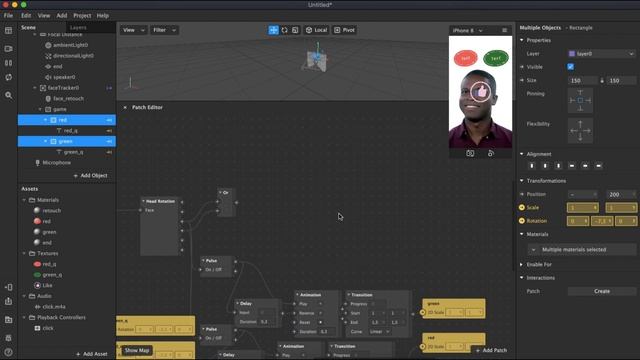
Task: Click the Size width field showing 150
Action: pos(582,81)
